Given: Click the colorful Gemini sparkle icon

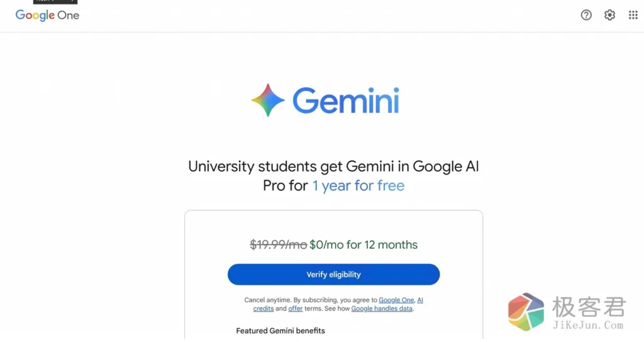Looking at the screenshot, I should [268, 100].
